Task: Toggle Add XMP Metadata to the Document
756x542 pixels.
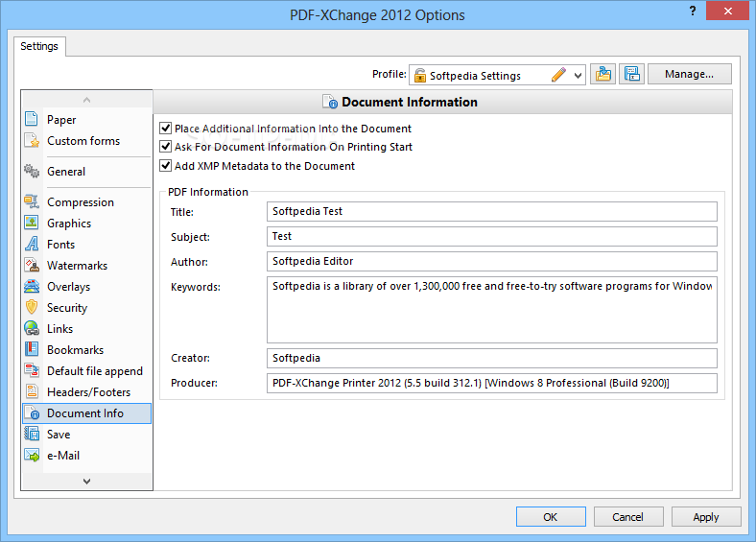Action: pyautogui.click(x=165, y=165)
